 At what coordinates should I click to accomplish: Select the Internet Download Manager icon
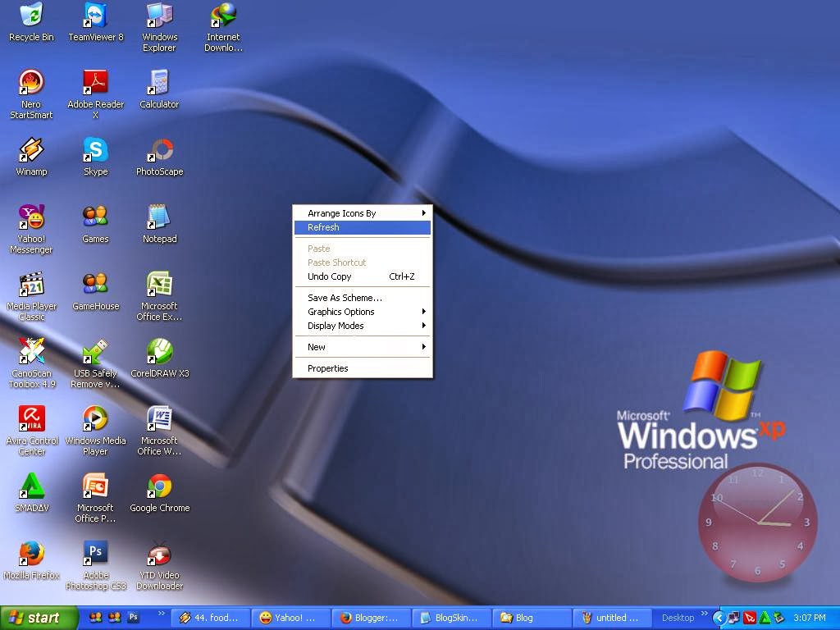(223, 27)
